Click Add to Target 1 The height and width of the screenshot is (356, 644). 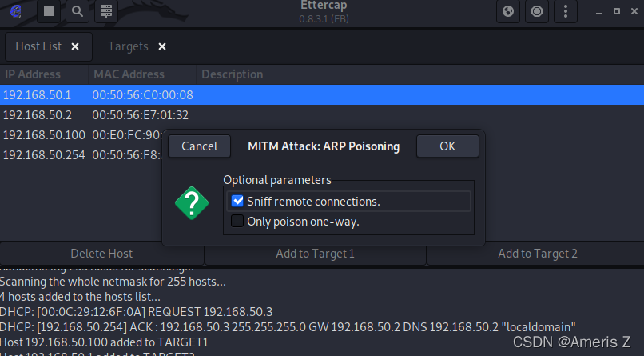[316, 254]
